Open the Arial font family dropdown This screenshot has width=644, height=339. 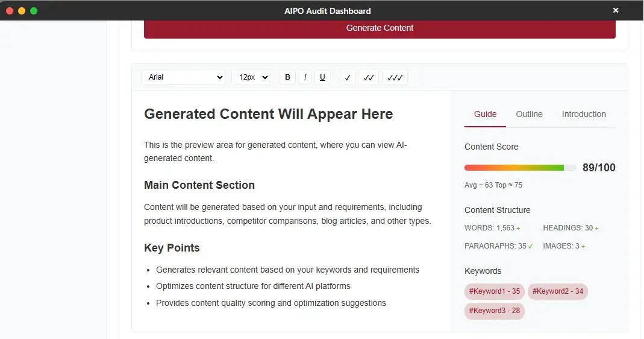(183, 77)
